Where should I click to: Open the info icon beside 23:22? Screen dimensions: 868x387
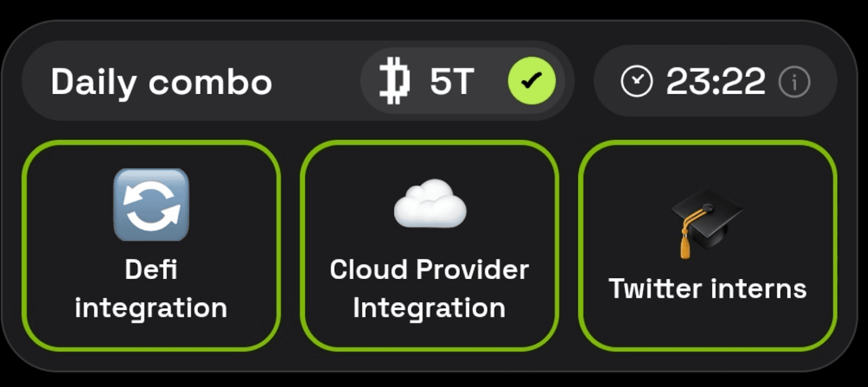pyautogui.click(x=794, y=82)
